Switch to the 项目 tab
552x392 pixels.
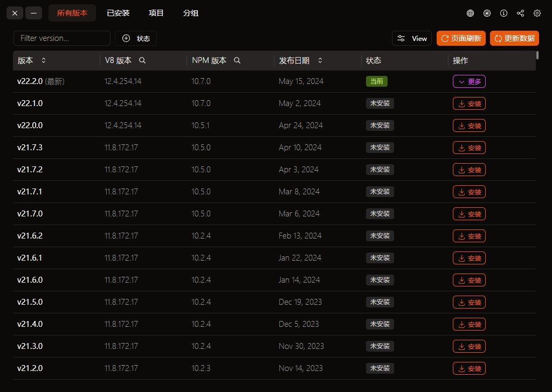point(156,13)
